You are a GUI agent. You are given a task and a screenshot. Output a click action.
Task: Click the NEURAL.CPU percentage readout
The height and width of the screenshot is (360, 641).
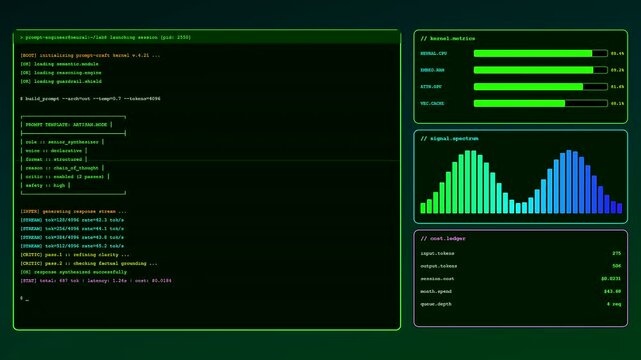click(x=617, y=54)
